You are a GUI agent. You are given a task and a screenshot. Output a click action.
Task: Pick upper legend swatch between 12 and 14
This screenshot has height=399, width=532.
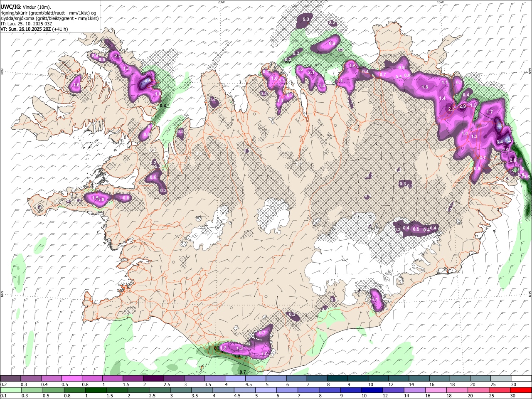click(x=399, y=379)
